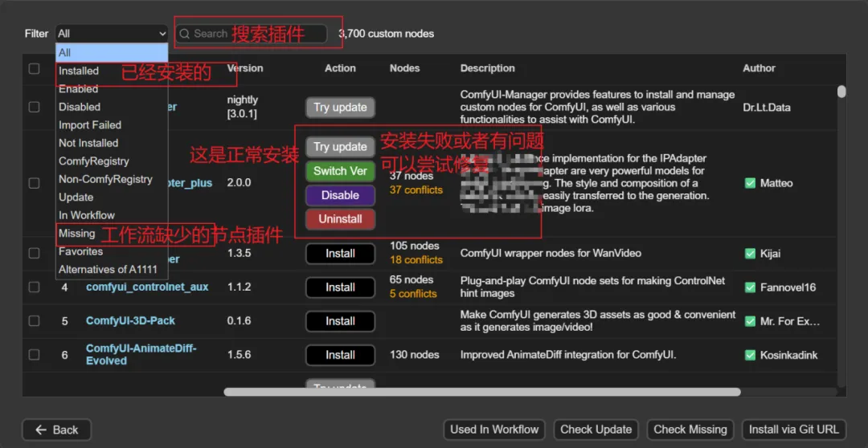Click the Install via Git URL button

(x=794, y=430)
